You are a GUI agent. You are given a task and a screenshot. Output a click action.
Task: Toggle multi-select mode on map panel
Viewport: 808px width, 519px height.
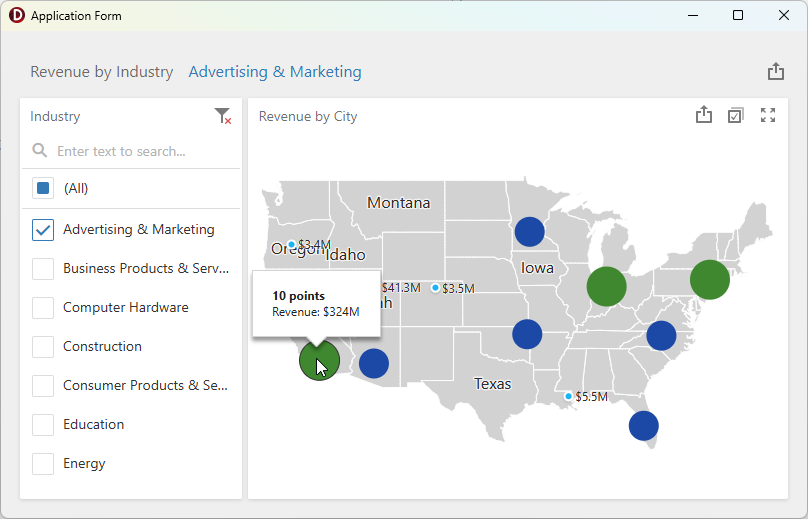(x=735, y=115)
